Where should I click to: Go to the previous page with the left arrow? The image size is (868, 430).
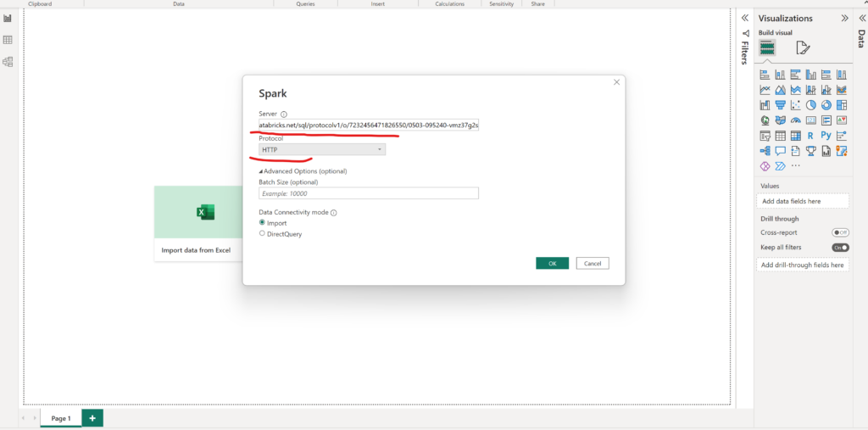[23, 418]
